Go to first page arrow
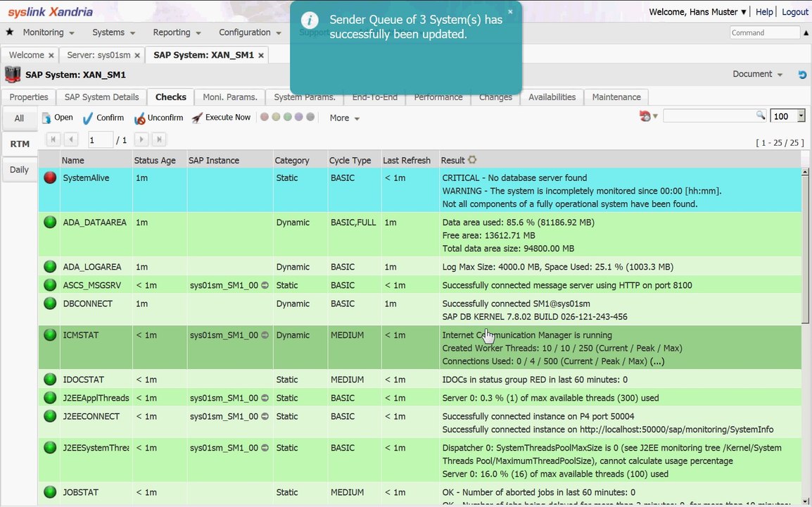 click(x=53, y=139)
